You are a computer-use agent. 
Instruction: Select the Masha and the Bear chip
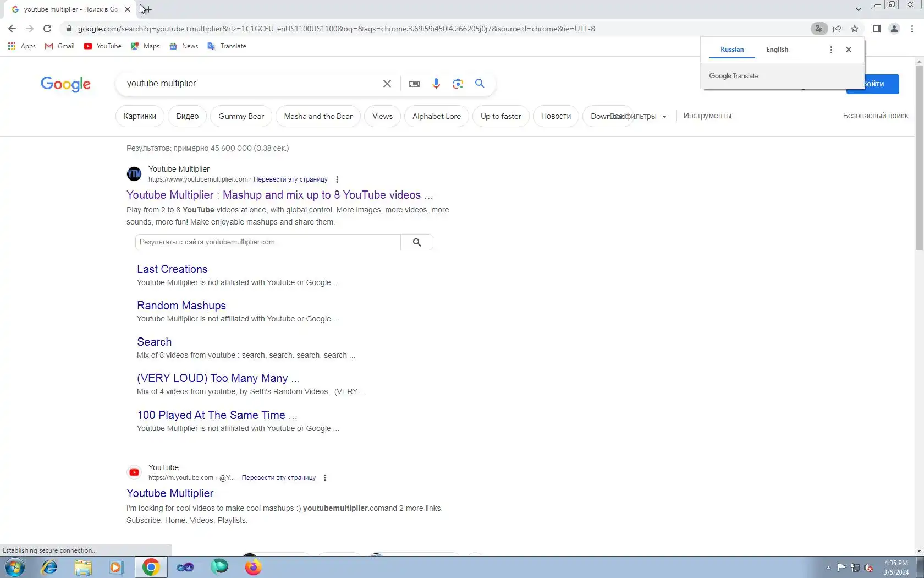[318, 116]
